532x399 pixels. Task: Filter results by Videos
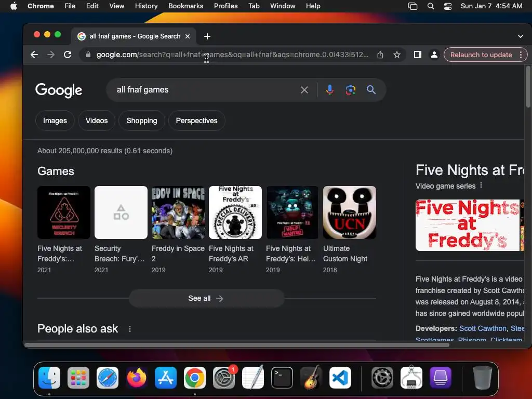(97, 121)
